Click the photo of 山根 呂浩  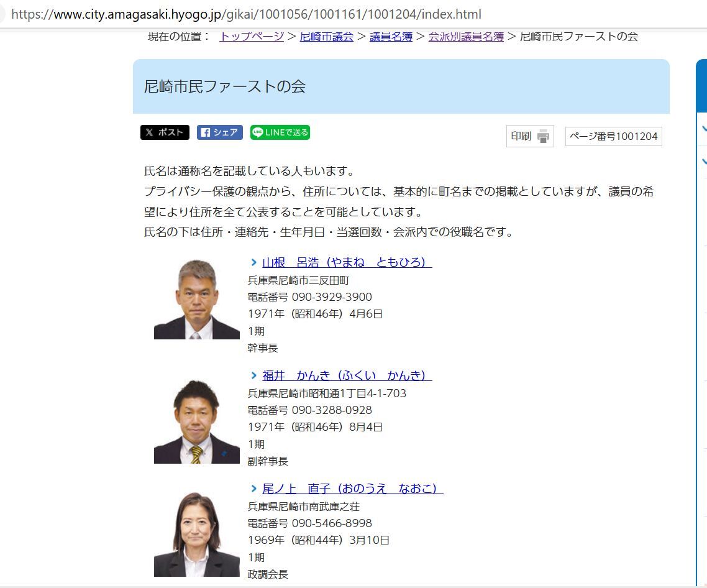[196, 298]
